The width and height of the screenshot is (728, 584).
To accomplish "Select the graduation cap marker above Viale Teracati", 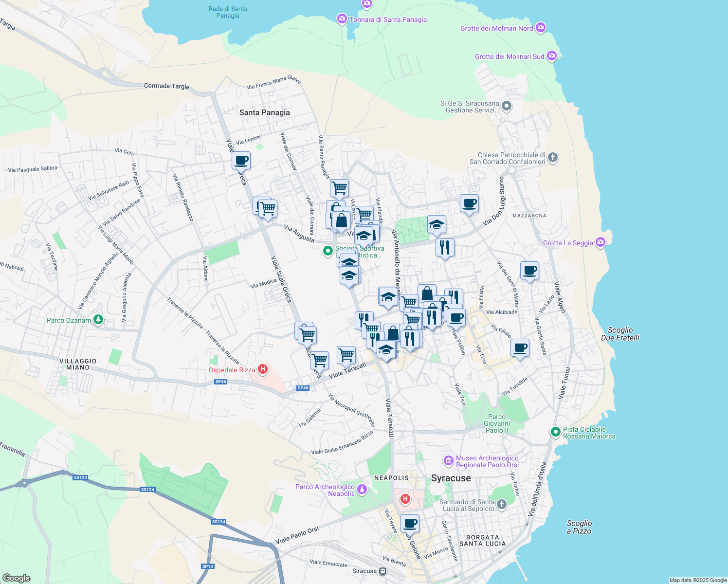I will pos(386,349).
